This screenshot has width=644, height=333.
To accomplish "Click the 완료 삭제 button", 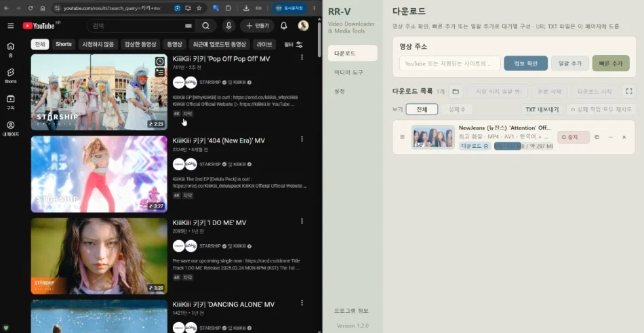I will pos(549,92).
